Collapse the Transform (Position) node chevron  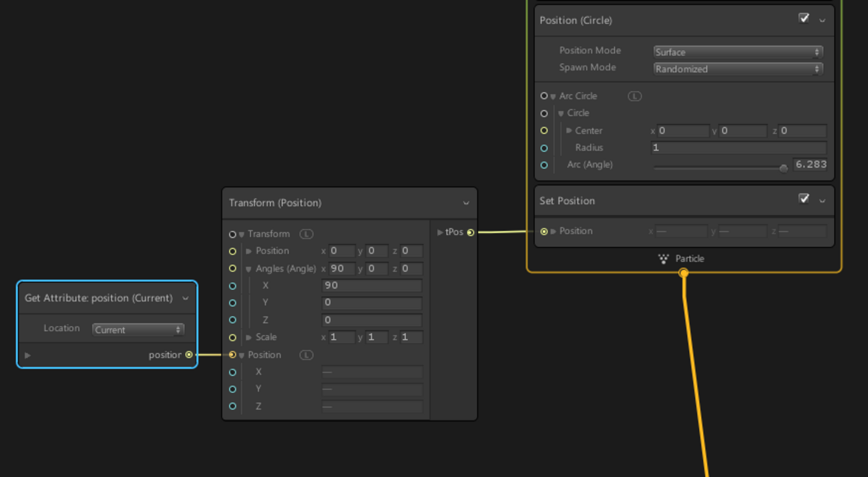tap(466, 203)
